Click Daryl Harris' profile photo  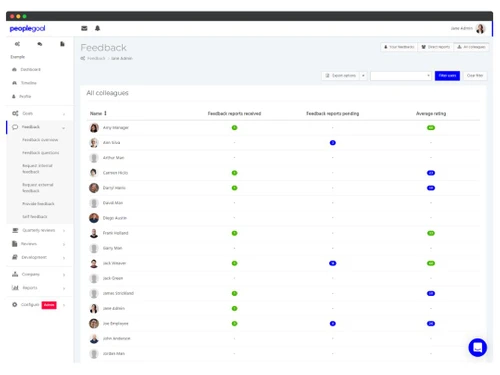click(94, 188)
